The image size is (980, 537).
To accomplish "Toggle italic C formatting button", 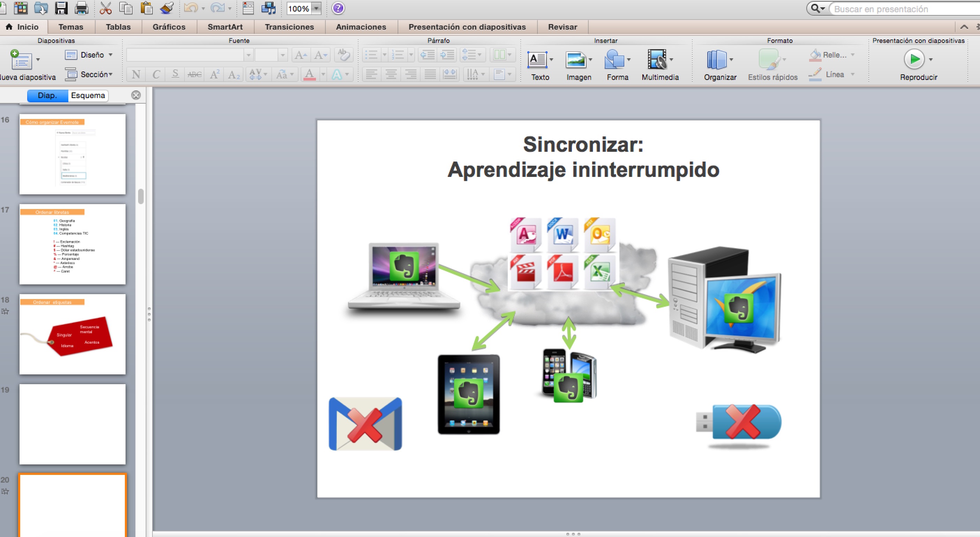I will point(156,75).
